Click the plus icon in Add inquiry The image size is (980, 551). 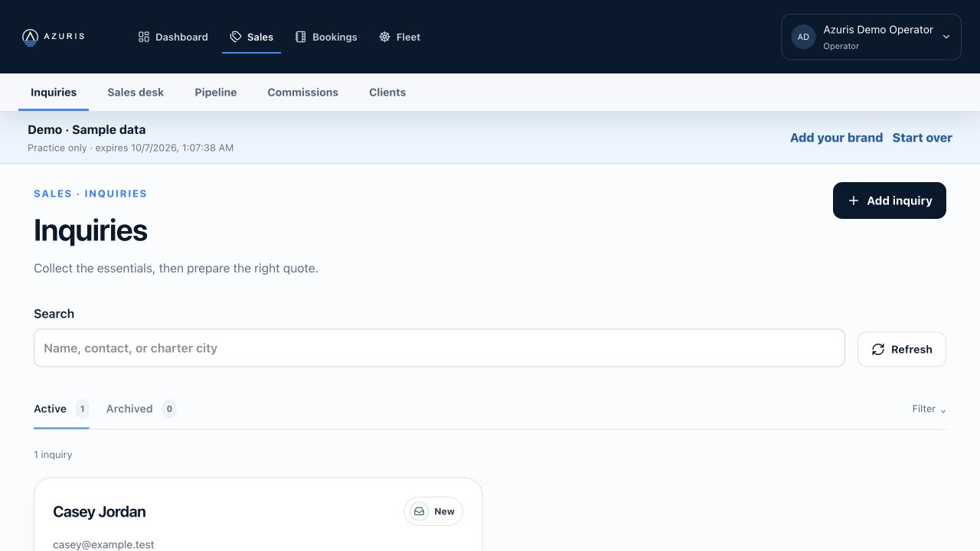854,201
